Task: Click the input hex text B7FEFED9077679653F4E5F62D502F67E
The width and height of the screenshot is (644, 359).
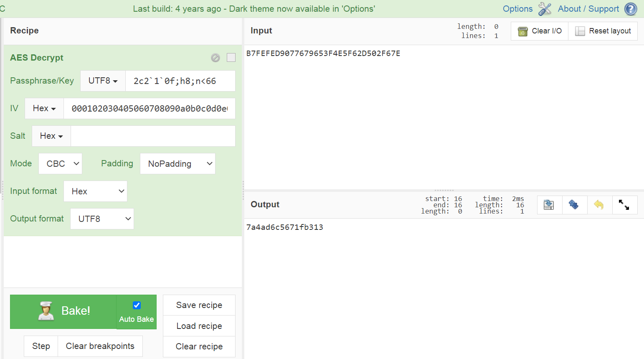Action: click(x=323, y=53)
